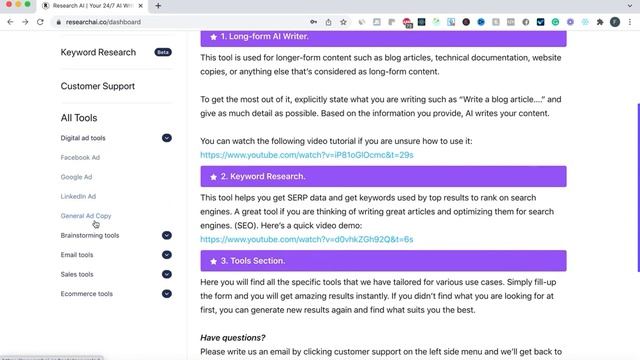Image resolution: width=640 pixels, height=360 pixels.
Task: Open the Long-form AI Writer YouTube tutorial link
Action: point(307,155)
